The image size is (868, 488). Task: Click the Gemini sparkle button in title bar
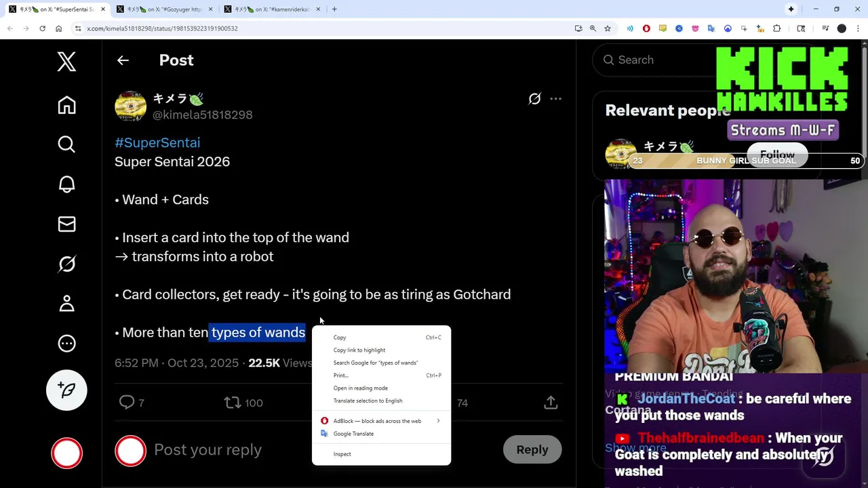tap(791, 9)
